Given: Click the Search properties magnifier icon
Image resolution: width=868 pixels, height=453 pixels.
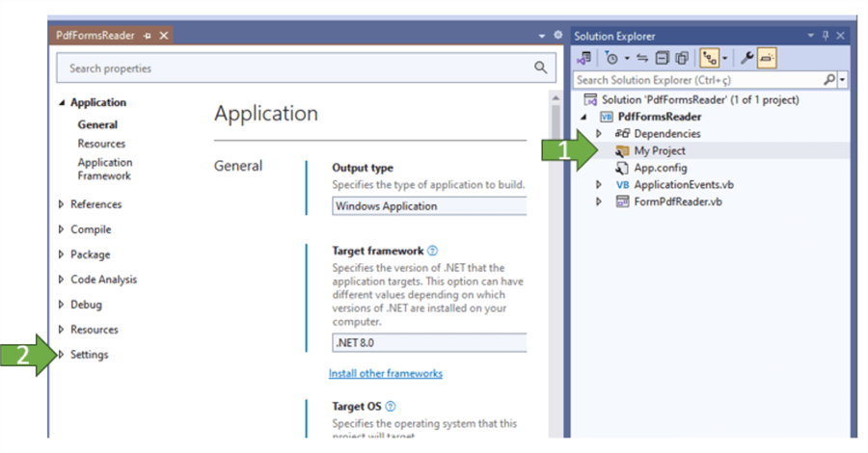Looking at the screenshot, I should click(x=541, y=67).
